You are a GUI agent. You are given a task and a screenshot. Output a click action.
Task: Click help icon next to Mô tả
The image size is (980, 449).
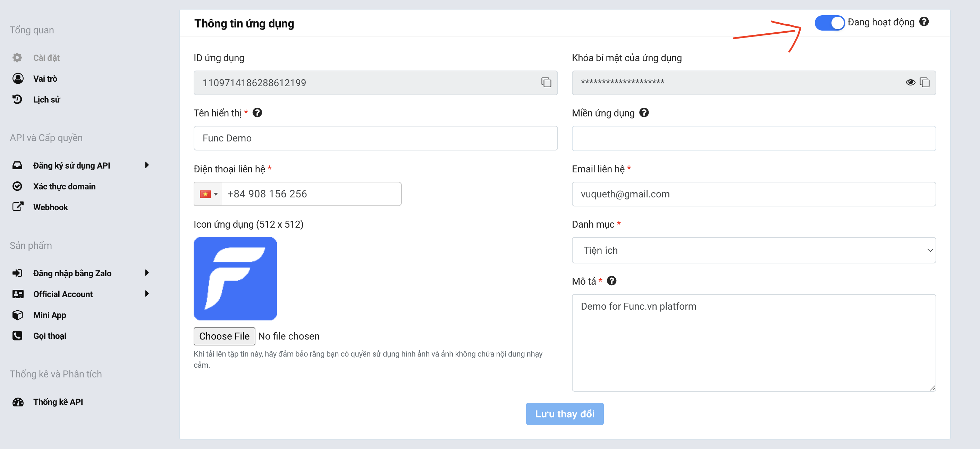click(611, 281)
